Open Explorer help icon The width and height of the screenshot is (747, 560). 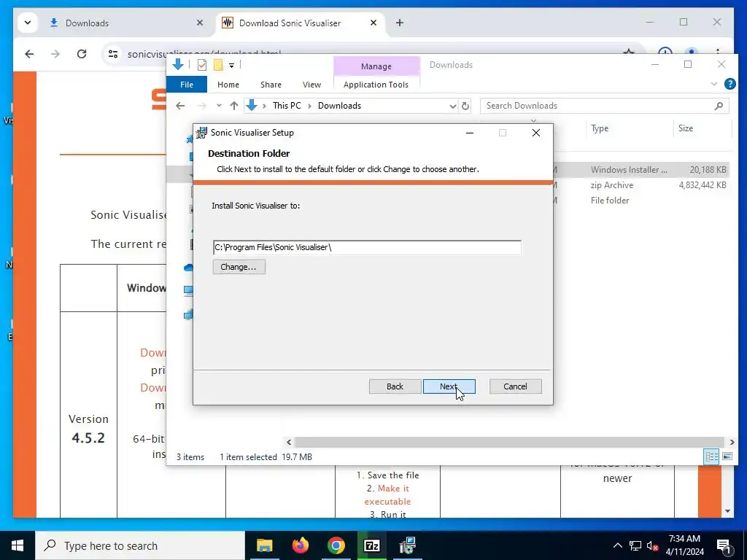[729, 85]
